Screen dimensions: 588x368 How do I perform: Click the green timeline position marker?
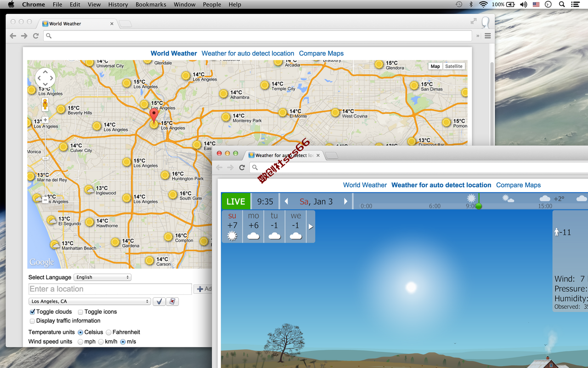click(478, 206)
